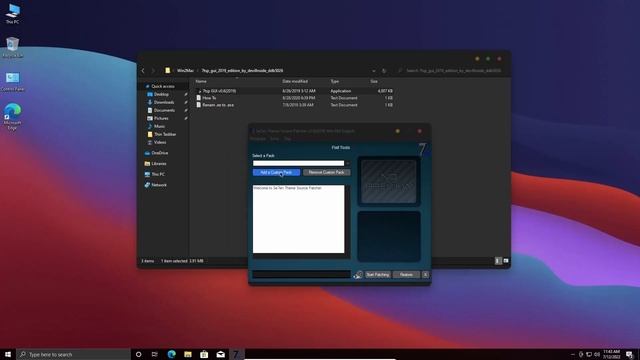Open Microsoft Store from taskbar
This screenshot has height=360, width=640.
click(x=204, y=354)
